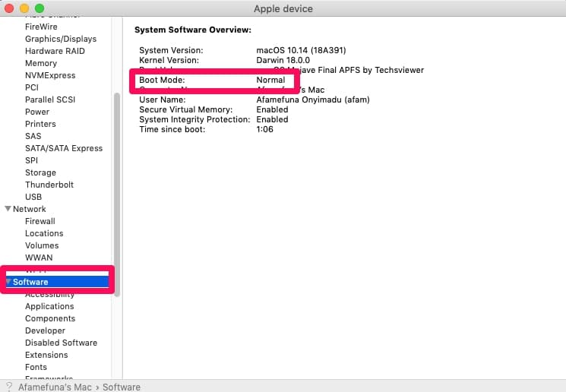
Task: Select Hardware RAID entry
Action: pyautogui.click(x=55, y=51)
